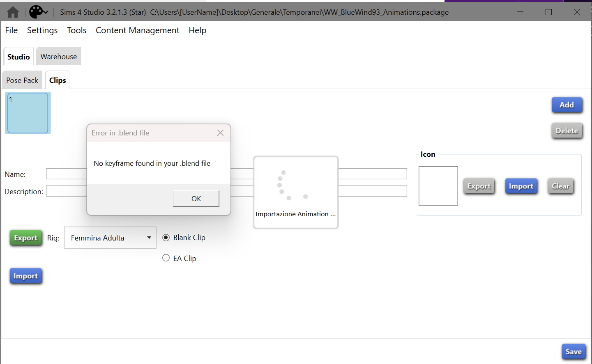Select the Clips tab
Viewport: 592px width, 364px height.
(58, 80)
